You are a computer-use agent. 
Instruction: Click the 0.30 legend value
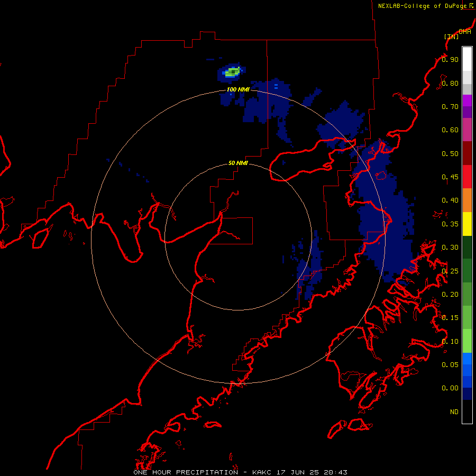(x=450, y=248)
